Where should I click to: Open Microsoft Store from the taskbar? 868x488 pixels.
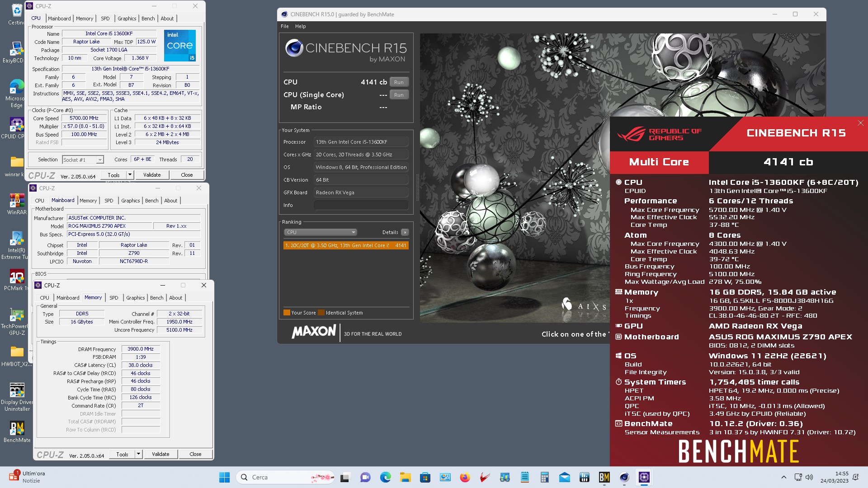pyautogui.click(x=425, y=477)
